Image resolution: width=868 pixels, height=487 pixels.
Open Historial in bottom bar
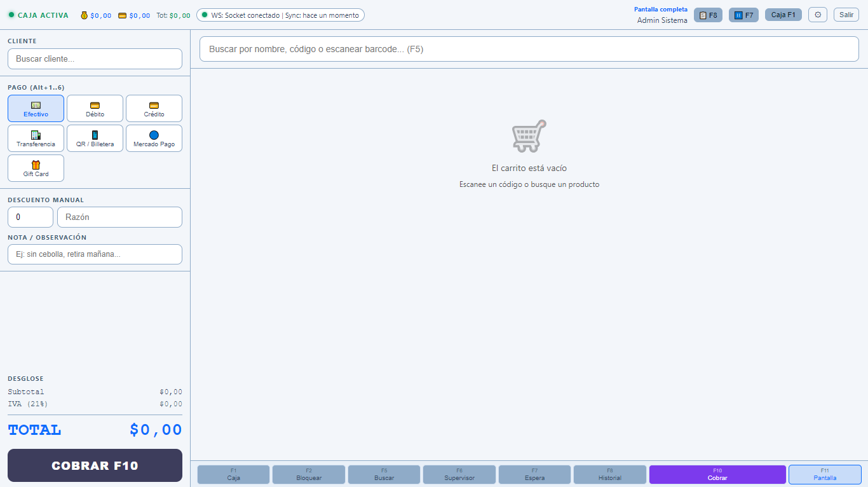click(609, 474)
